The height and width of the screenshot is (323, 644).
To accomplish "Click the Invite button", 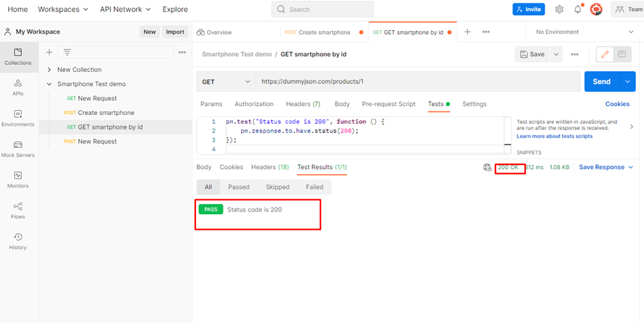I will pos(529,10).
